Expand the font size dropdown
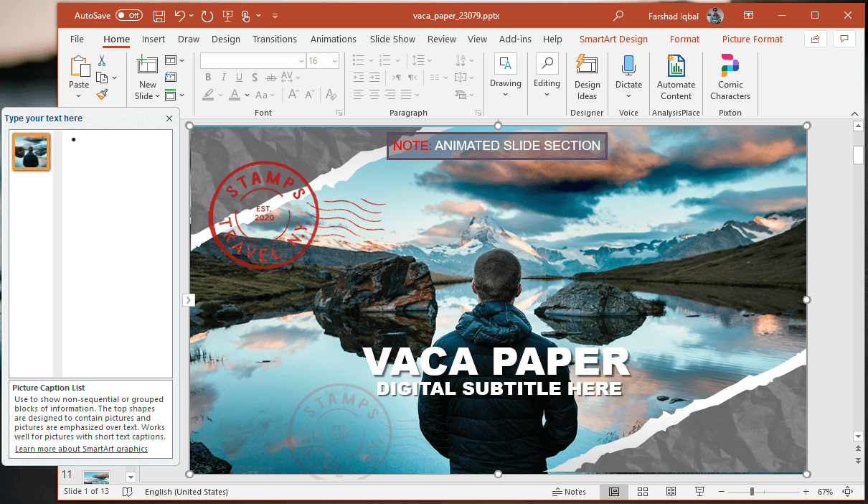Image resolution: width=868 pixels, height=504 pixels. tap(334, 61)
